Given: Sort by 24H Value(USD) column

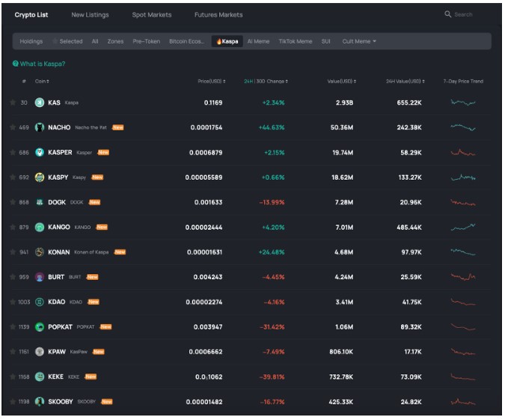Looking at the screenshot, I should [x=405, y=82].
